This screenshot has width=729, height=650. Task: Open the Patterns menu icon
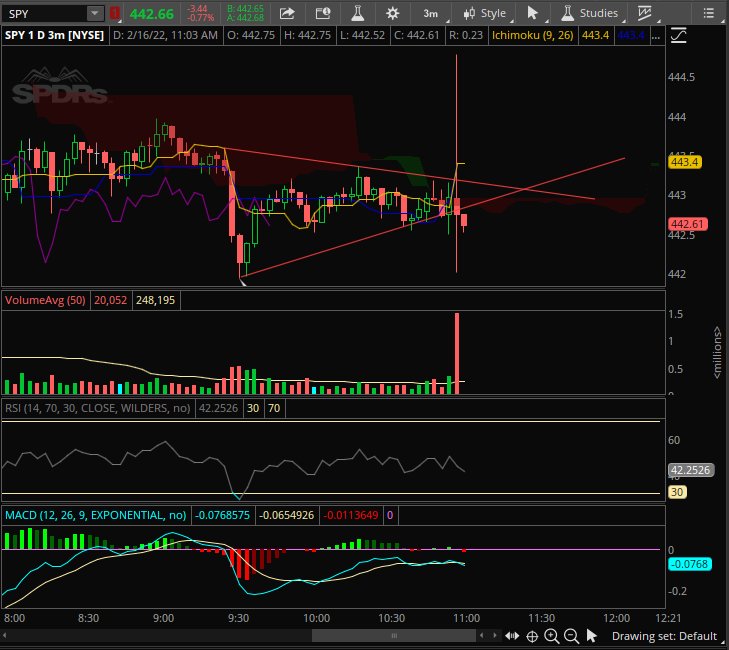[646, 13]
